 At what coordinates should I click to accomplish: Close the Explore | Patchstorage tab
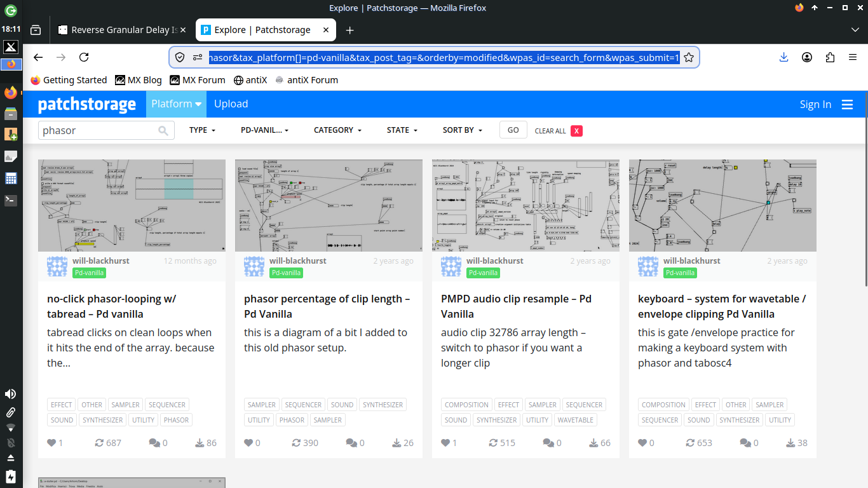tap(327, 30)
